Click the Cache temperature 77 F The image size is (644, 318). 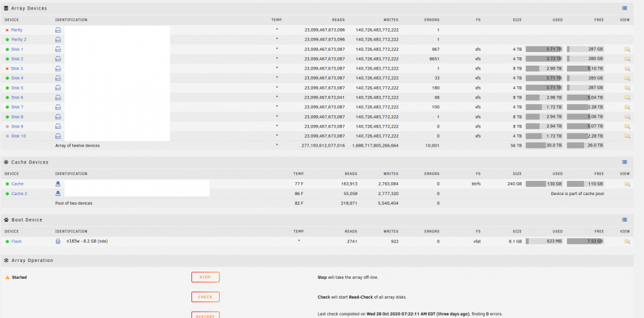[299, 184]
